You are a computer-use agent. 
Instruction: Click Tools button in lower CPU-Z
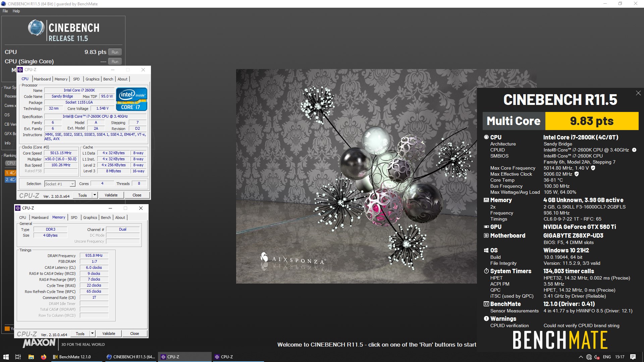pos(80,334)
